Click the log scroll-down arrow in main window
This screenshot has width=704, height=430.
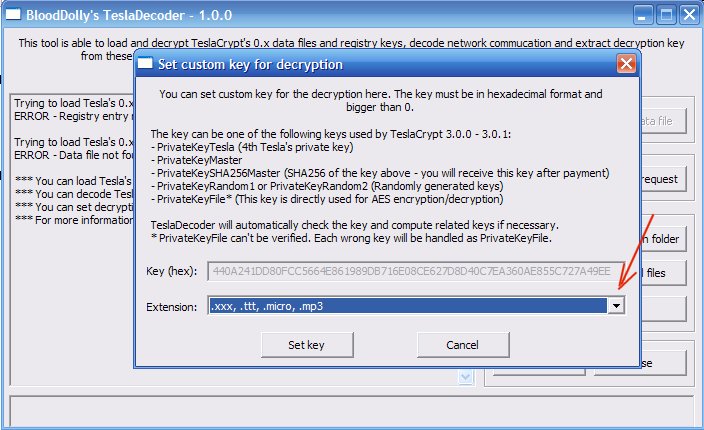(x=466, y=377)
